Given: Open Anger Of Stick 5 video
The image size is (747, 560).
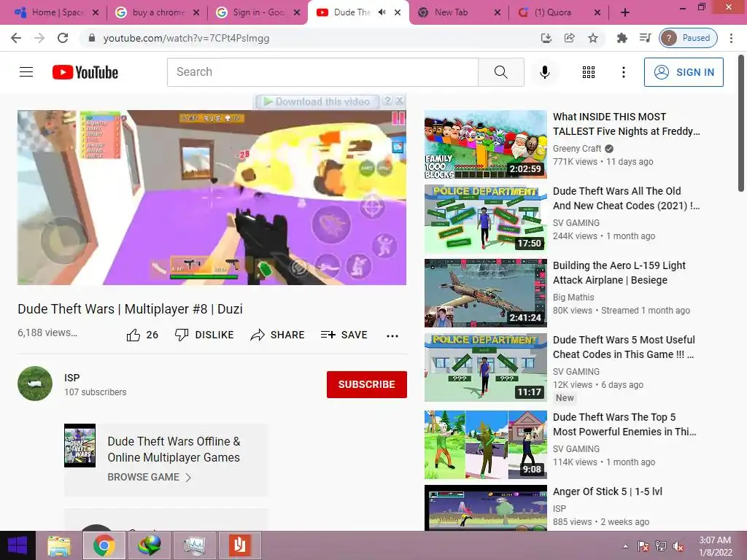Looking at the screenshot, I should click(x=608, y=491).
